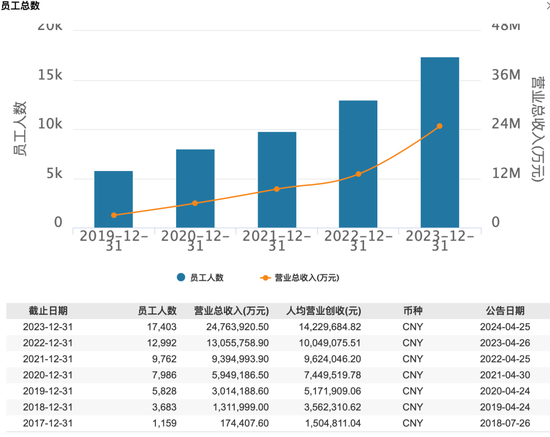Click the 2023-12-31 revenue line data point
The width and height of the screenshot is (550, 437).
pos(440,126)
